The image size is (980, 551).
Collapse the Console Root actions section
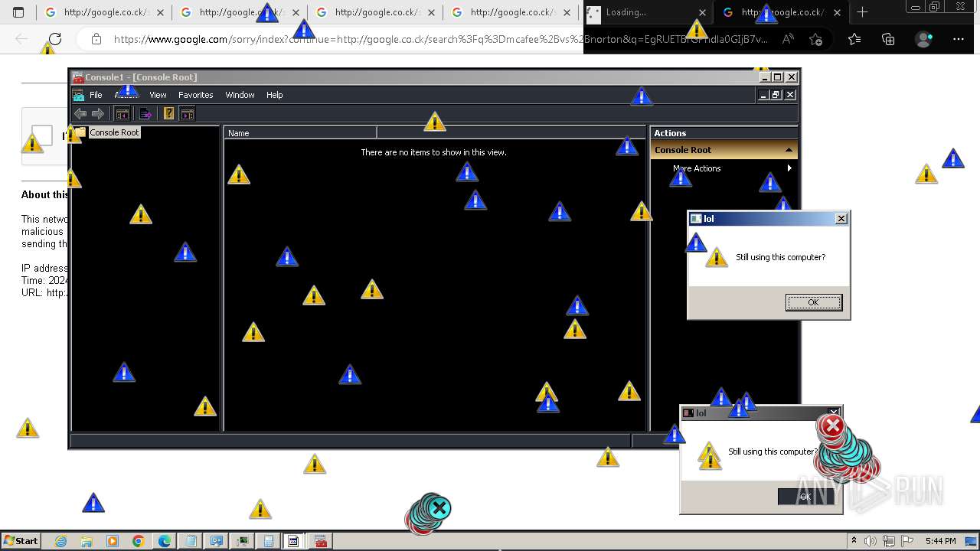tap(789, 150)
